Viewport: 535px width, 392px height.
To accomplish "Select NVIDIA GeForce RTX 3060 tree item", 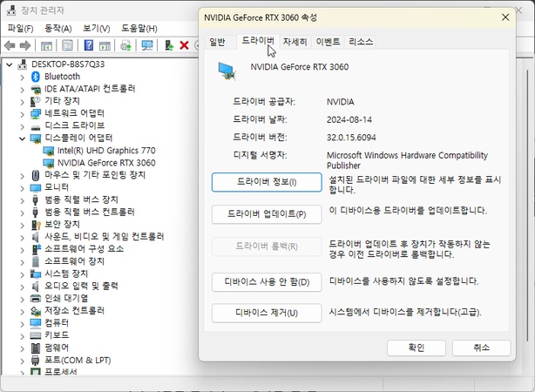I will point(106,163).
